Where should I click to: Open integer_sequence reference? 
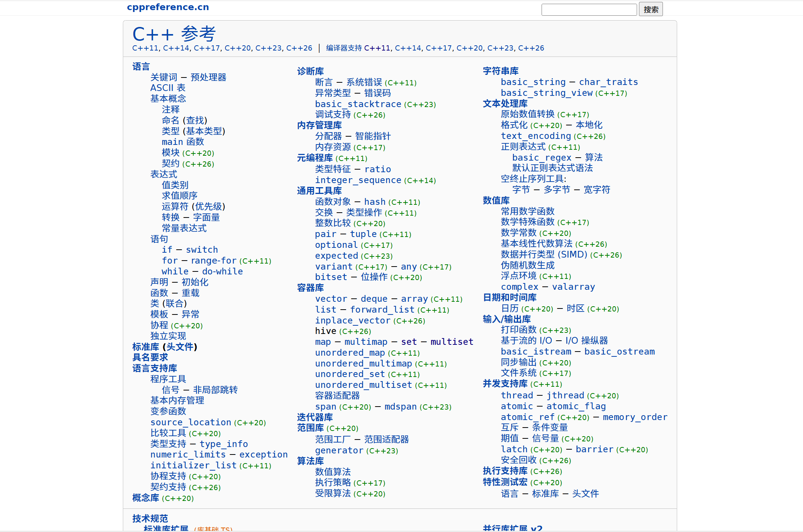[x=358, y=180]
